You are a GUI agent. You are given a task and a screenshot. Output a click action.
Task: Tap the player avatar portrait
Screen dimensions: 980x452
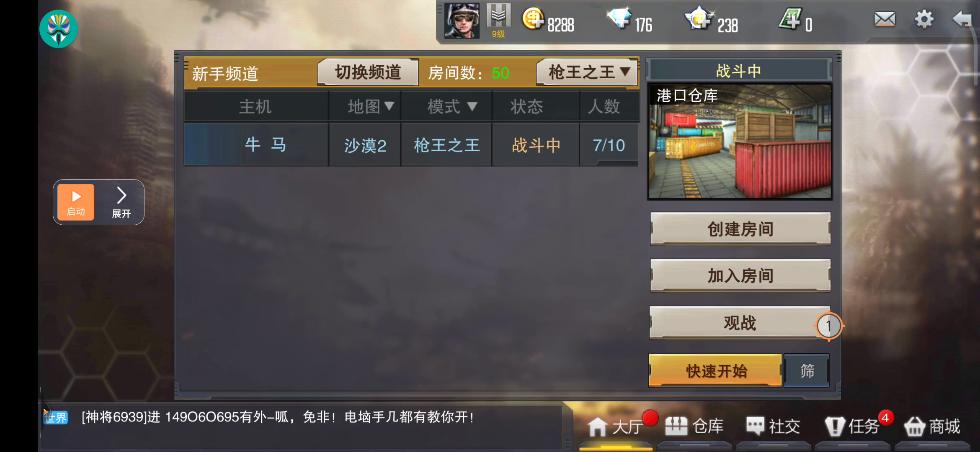[x=462, y=21]
